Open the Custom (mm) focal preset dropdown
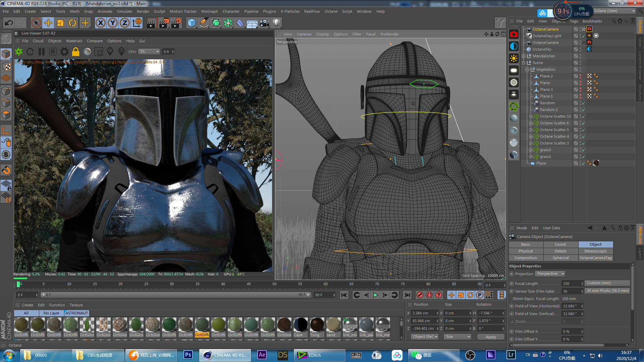 coord(608,283)
